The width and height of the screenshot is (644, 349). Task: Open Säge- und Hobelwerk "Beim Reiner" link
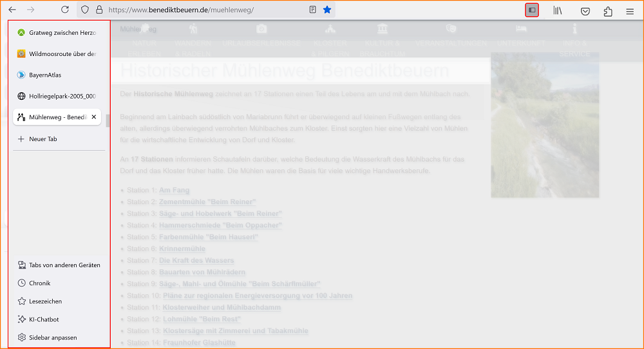click(220, 214)
